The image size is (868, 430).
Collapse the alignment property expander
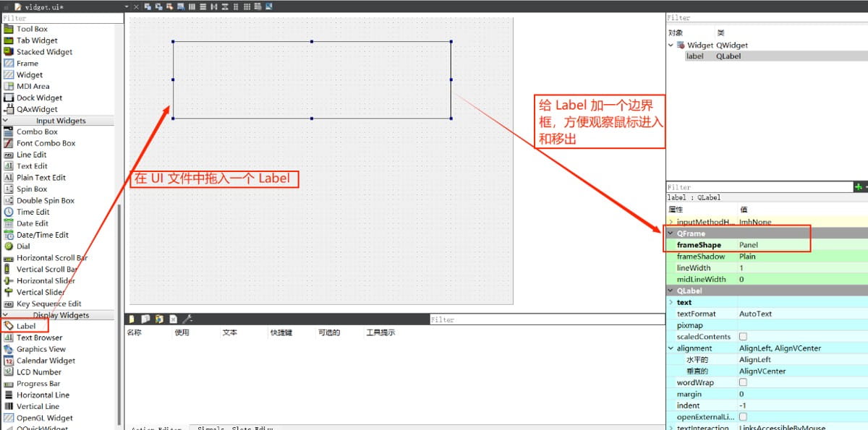(671, 348)
